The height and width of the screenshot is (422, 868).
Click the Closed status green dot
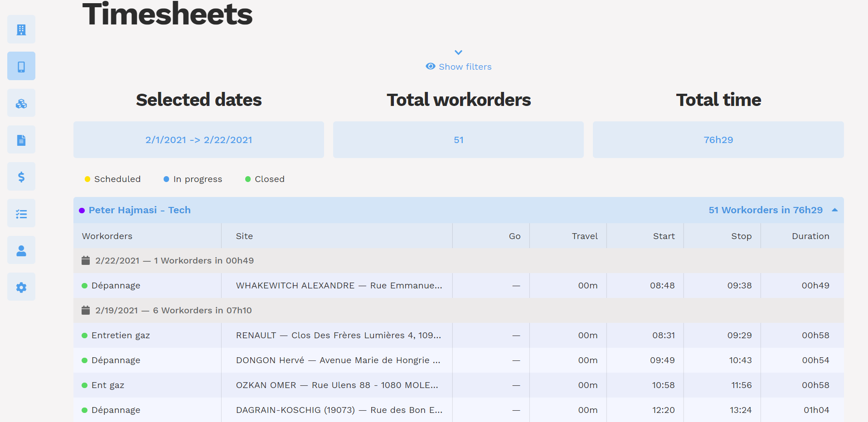247,179
